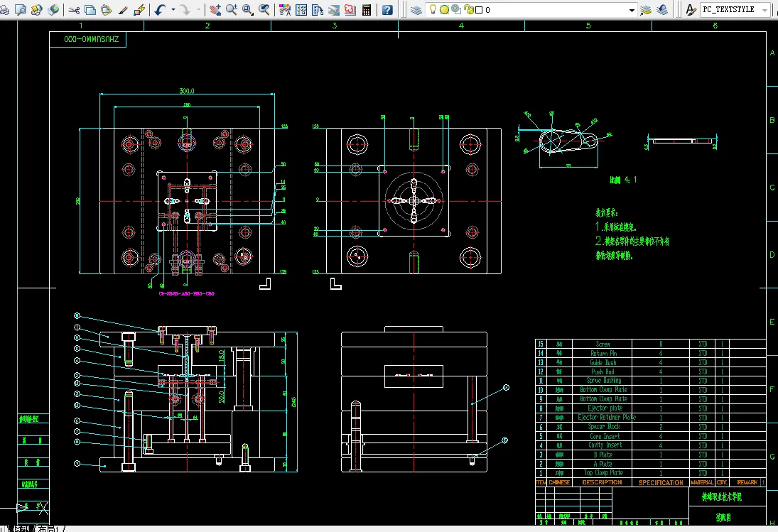This screenshot has width=778, height=532.
Task: Select the Zoom Window tool
Action: point(247,9)
